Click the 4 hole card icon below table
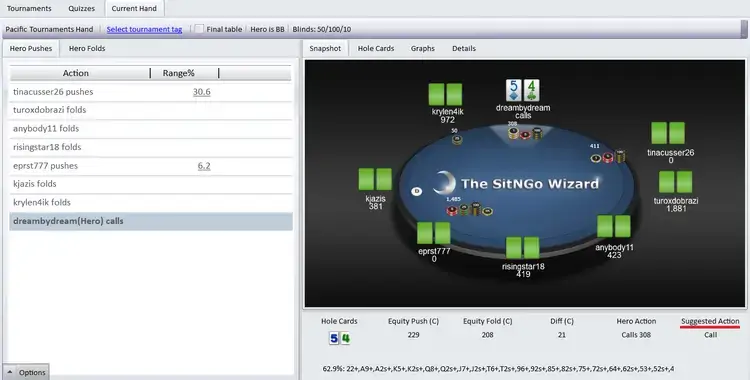This screenshot has height=380, width=750. [345, 338]
